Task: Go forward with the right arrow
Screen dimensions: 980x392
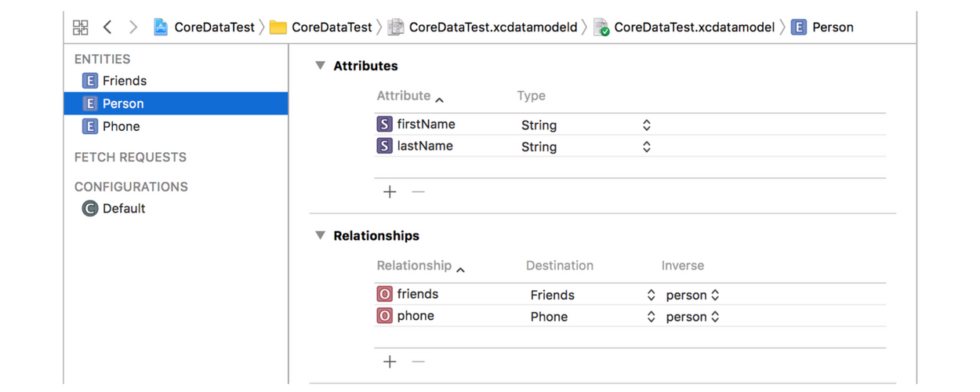Action: (133, 27)
